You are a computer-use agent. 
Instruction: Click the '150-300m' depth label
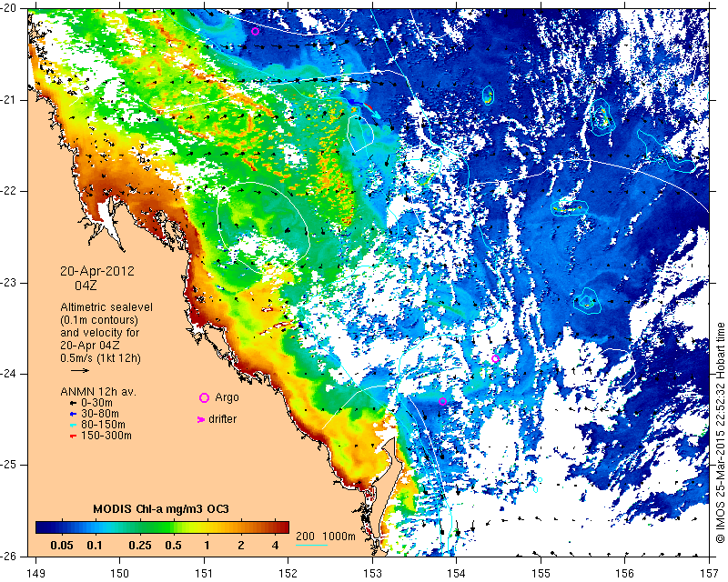[106, 436]
